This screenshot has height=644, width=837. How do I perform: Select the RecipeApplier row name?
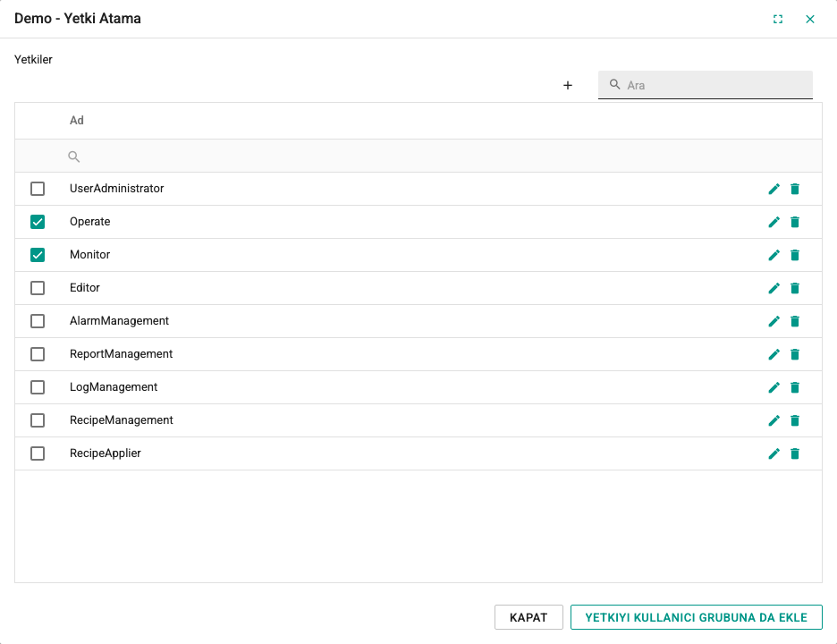106,453
